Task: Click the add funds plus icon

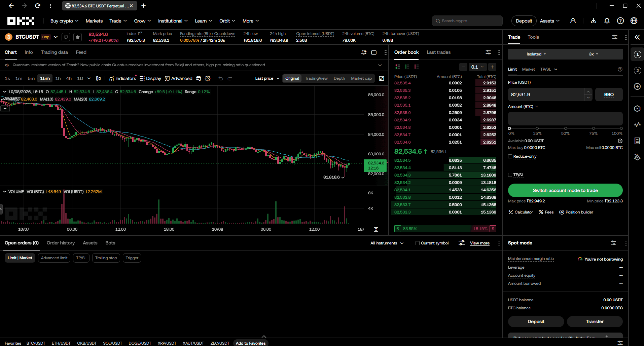Action: tap(620, 141)
